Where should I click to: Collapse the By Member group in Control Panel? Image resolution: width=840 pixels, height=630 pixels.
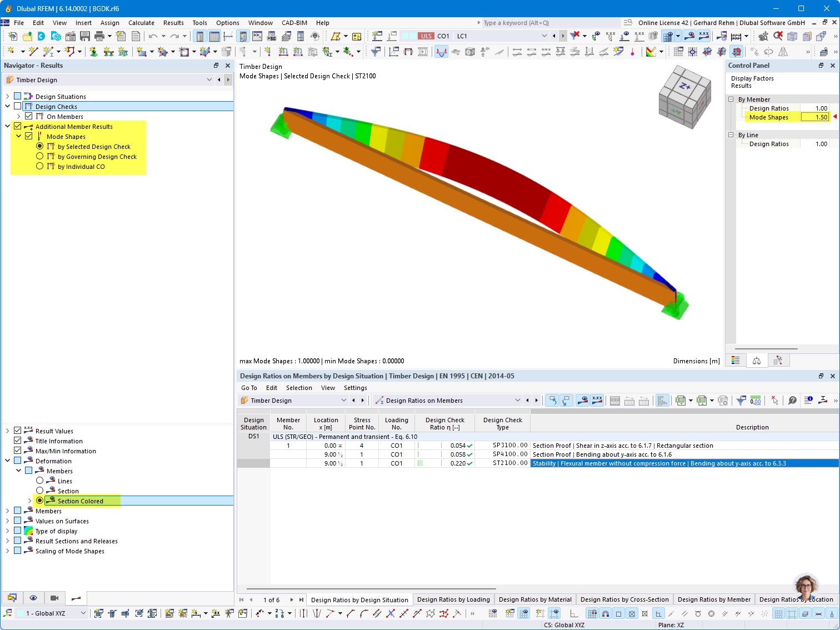pyautogui.click(x=731, y=99)
